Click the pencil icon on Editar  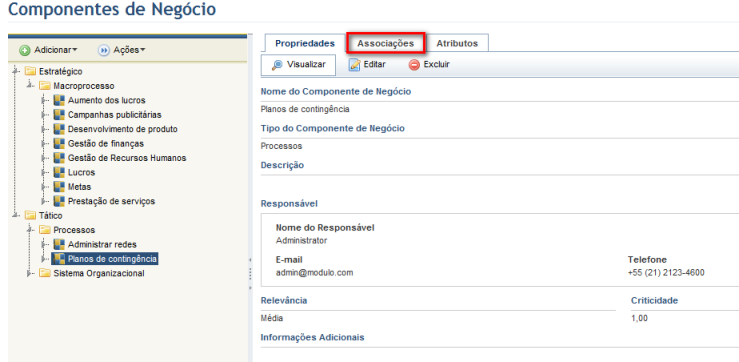coord(354,65)
